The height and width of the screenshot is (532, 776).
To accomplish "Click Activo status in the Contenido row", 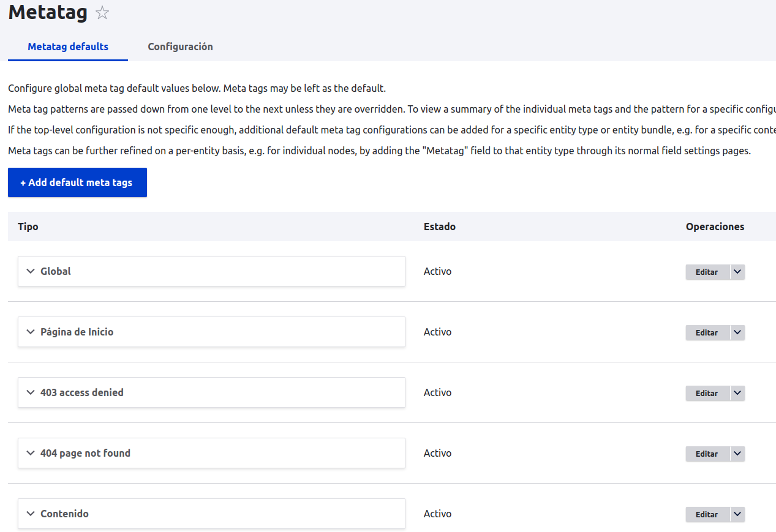I will point(437,514).
